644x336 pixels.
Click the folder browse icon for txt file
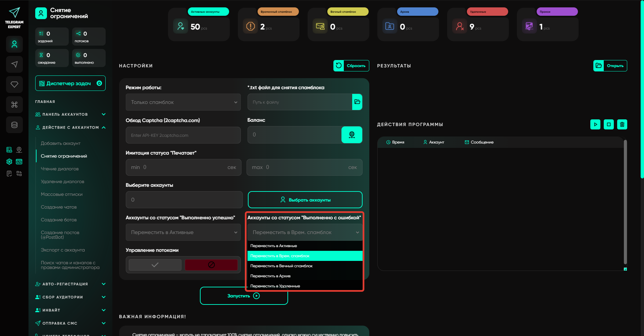coord(357,102)
